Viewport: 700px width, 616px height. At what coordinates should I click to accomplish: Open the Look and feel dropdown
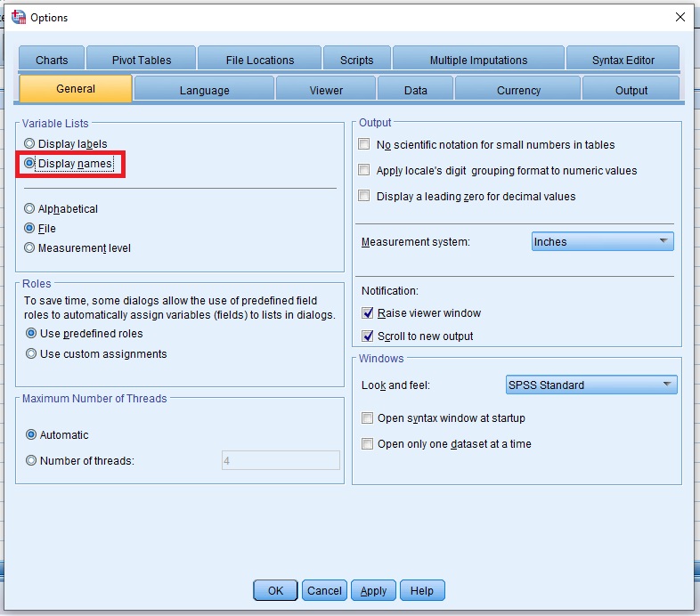coord(591,385)
